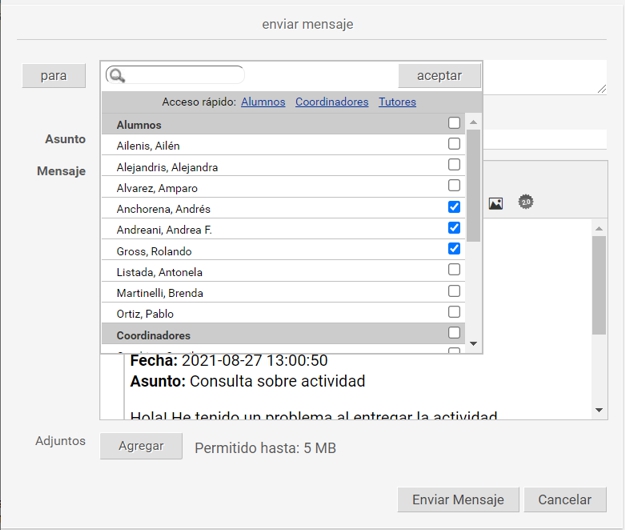Click the message editor scroll-down arrow
The height and width of the screenshot is (530, 625).
[x=599, y=410]
